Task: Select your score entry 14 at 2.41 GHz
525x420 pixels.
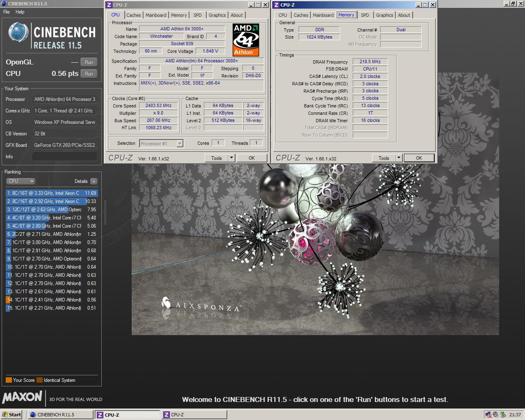Action: click(x=52, y=300)
